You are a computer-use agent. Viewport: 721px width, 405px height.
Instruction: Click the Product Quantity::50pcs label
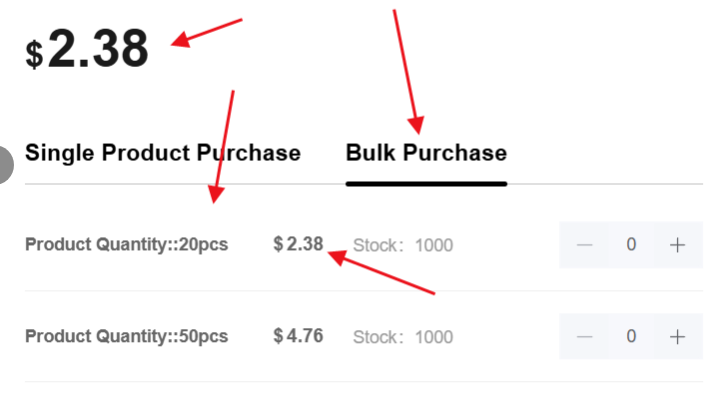point(126,336)
